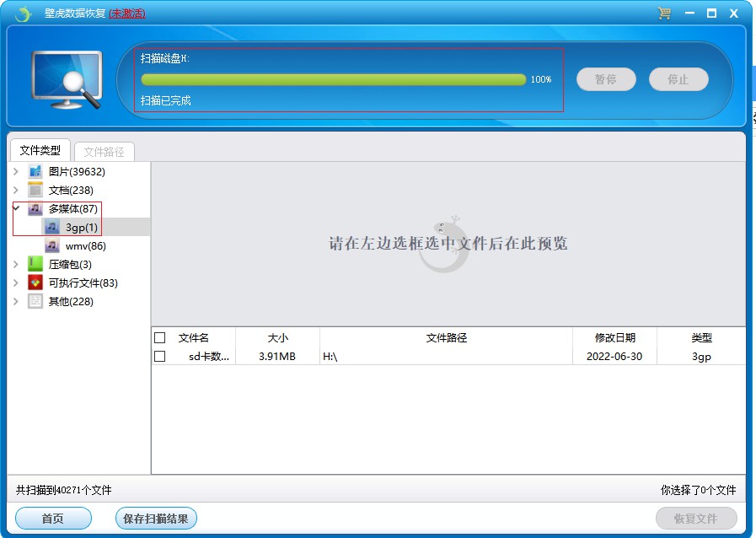Click the 暂停 pause button

tap(606, 79)
